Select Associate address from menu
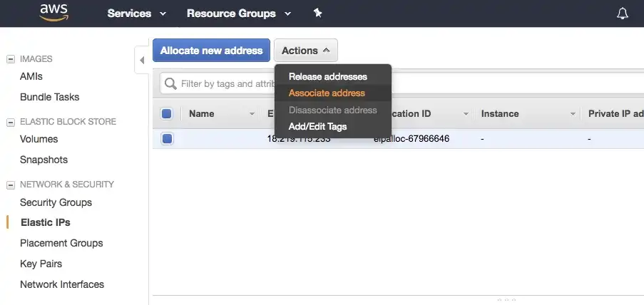 [327, 93]
